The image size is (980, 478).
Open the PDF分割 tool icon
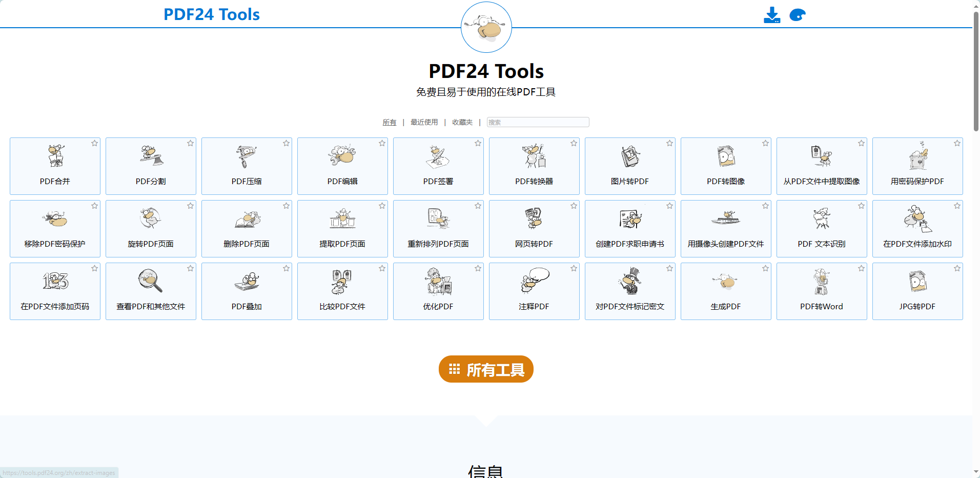151,156
